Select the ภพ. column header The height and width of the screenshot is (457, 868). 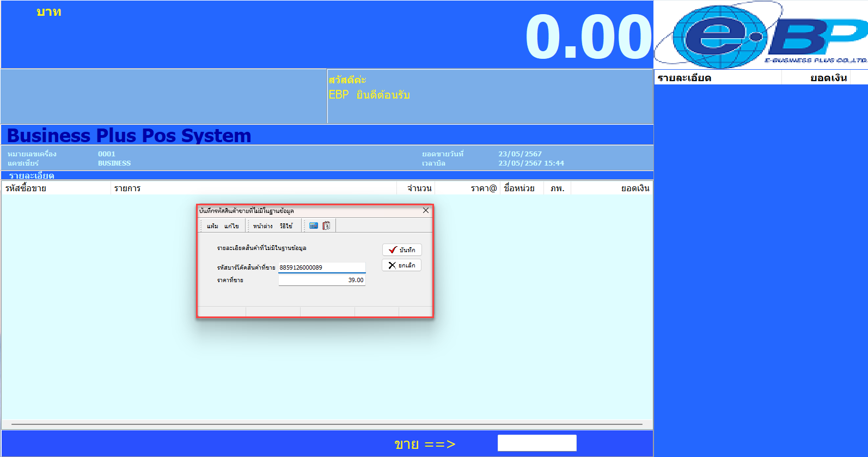point(557,188)
